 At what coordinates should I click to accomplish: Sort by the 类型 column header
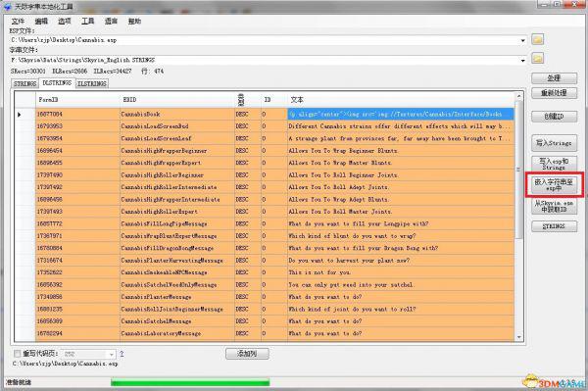point(248,100)
